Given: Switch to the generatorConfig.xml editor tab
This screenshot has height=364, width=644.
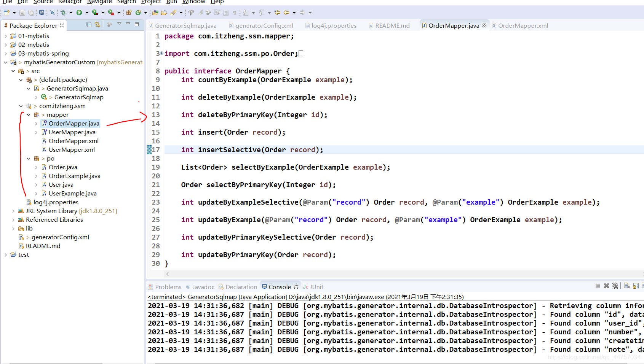Looking at the screenshot, I should pyautogui.click(x=261, y=25).
